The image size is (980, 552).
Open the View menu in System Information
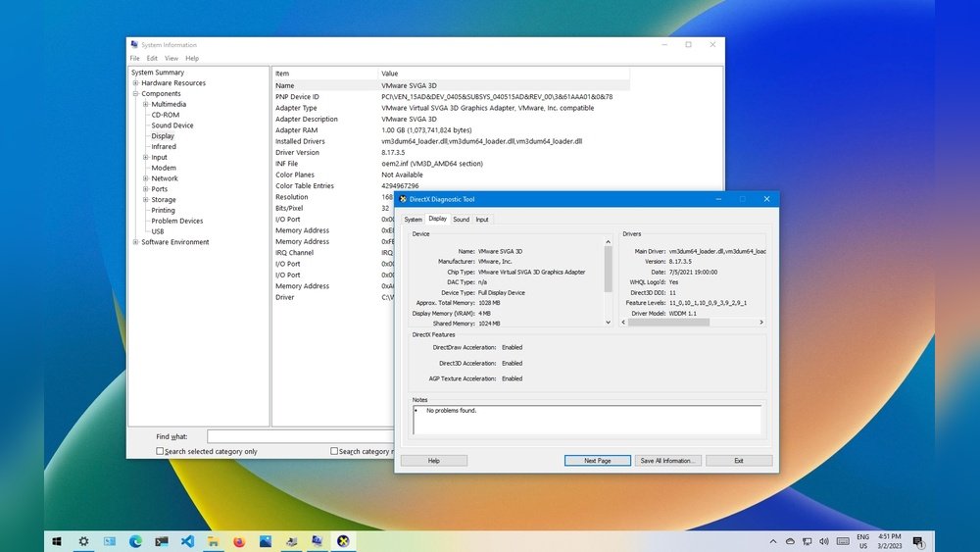(171, 58)
